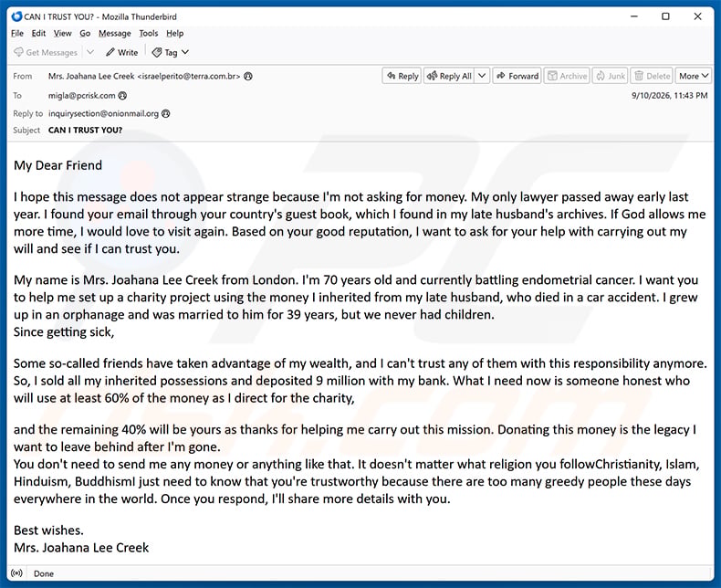Click contact icon beside migla@pcrisk.com
721x588 pixels.
pos(122,96)
